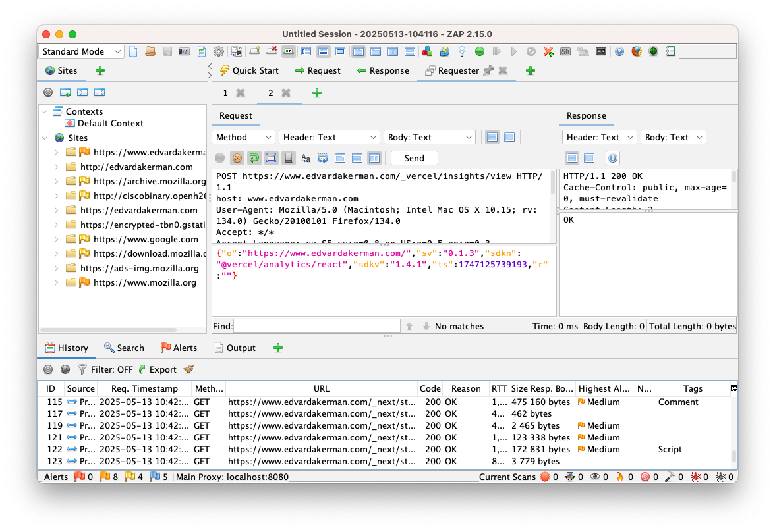This screenshot has width=775, height=532.
Task: Open the request Header: Text dropdown
Action: 330,138
